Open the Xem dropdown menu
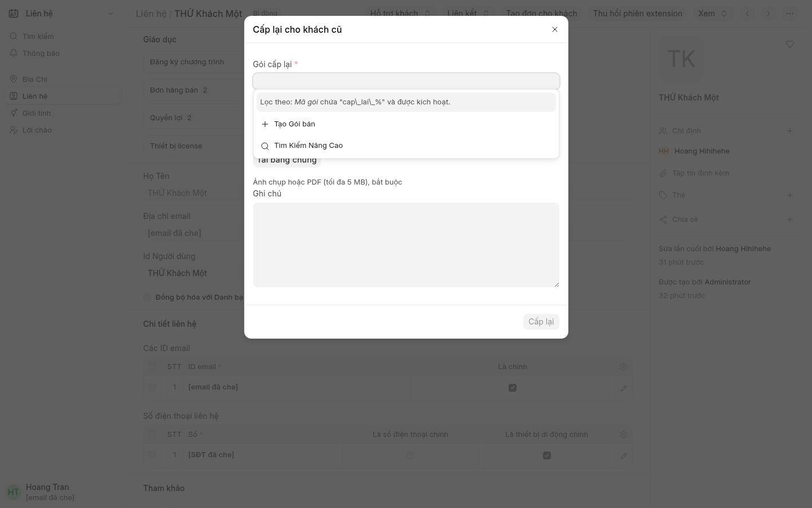 [713, 14]
